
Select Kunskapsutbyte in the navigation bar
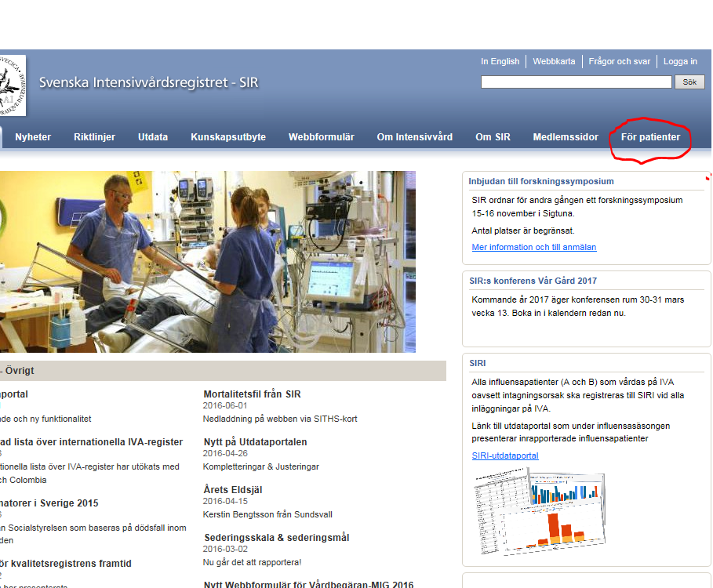[228, 137]
